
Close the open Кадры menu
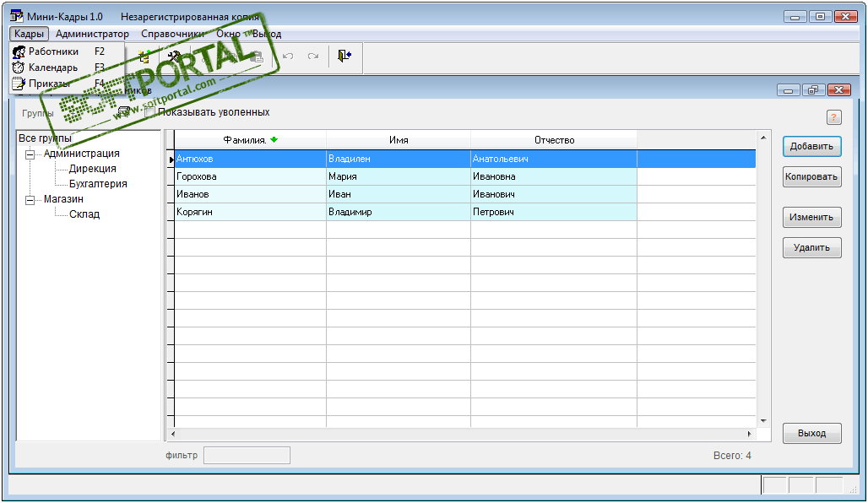pos(29,34)
